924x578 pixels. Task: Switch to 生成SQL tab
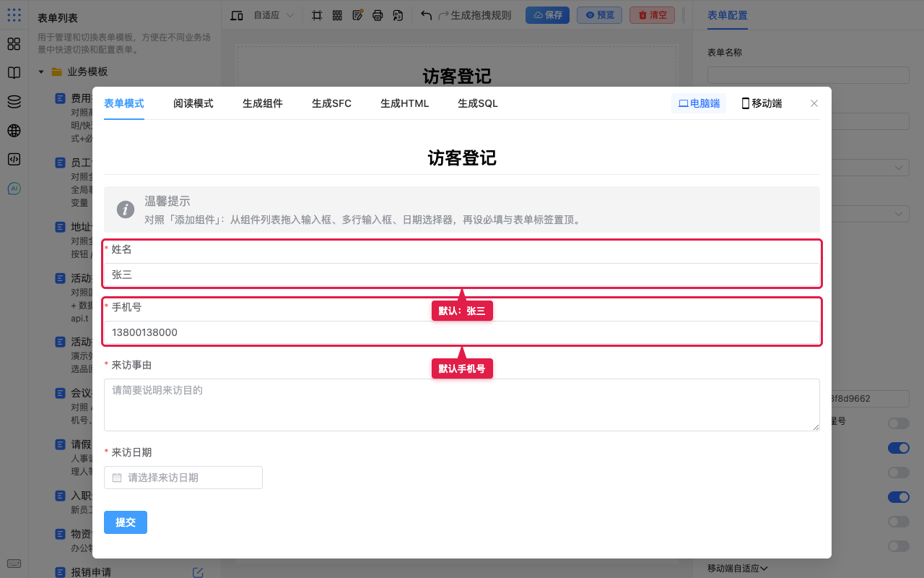click(478, 103)
